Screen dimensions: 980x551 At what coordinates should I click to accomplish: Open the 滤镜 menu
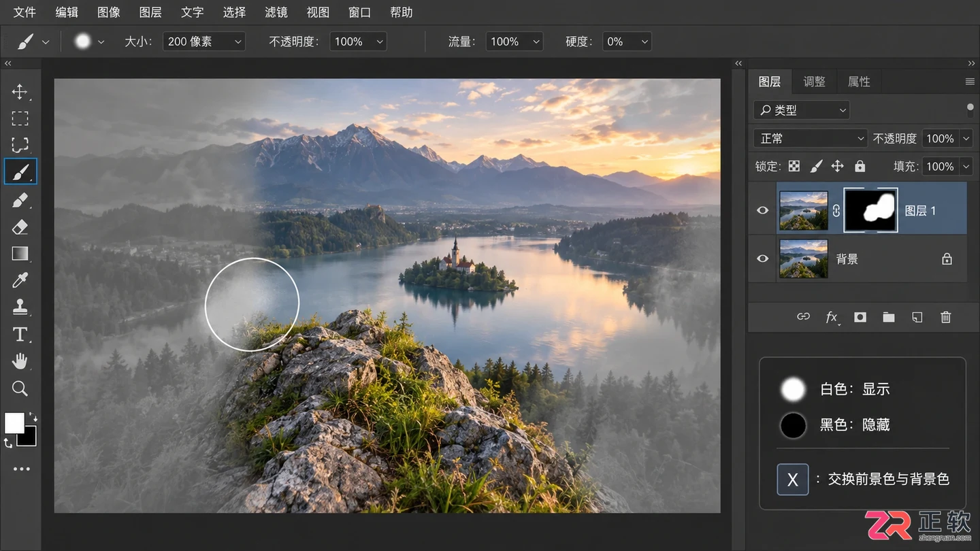point(276,12)
